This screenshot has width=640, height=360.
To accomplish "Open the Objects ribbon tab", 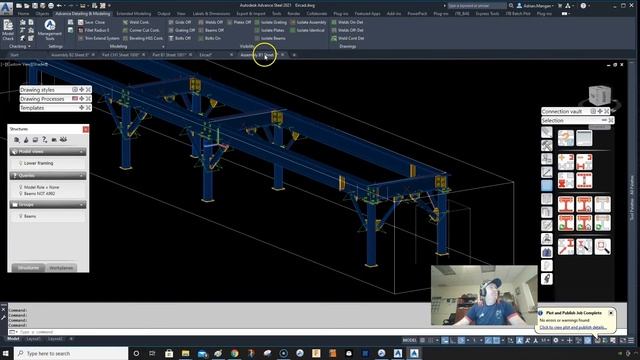I will (x=42, y=13).
